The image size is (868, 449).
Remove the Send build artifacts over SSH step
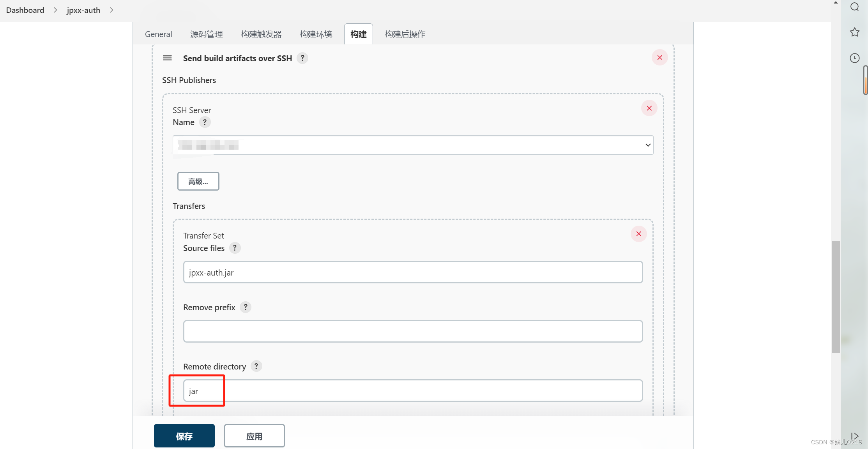(659, 57)
